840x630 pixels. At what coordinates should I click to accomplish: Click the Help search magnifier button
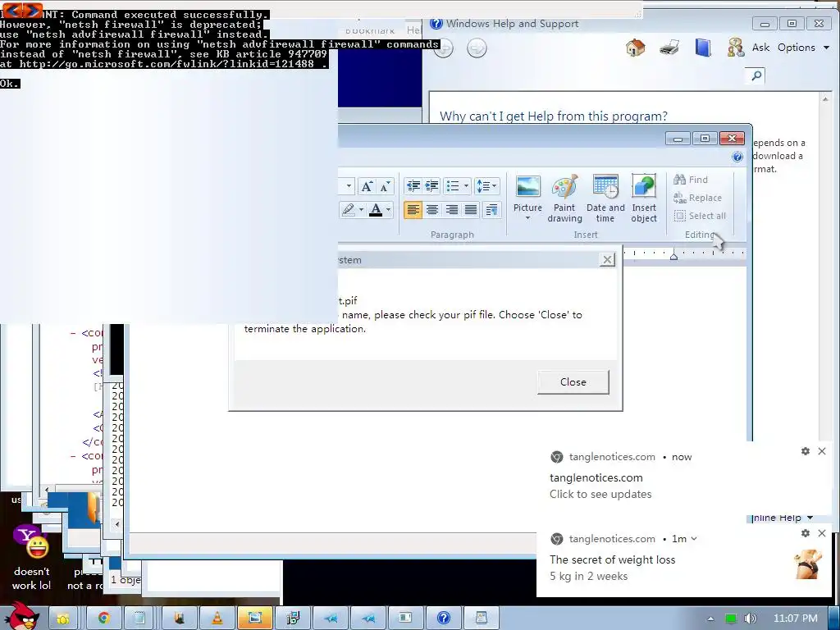pyautogui.click(x=756, y=75)
